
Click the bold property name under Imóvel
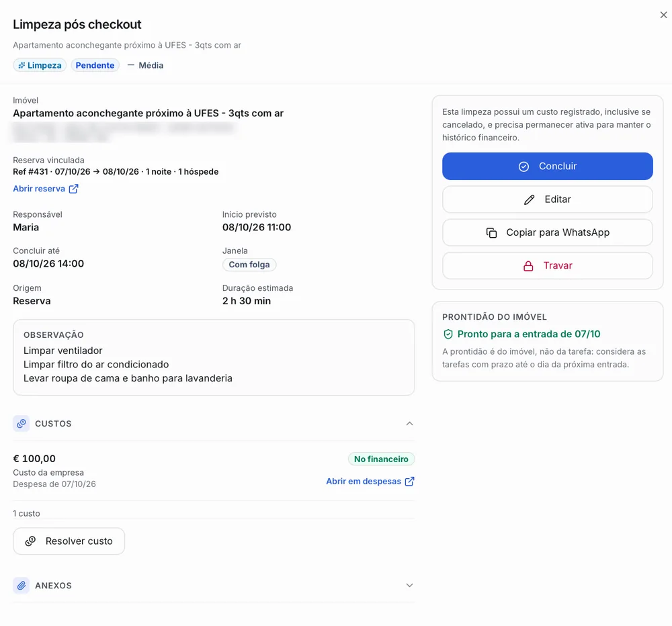point(149,113)
